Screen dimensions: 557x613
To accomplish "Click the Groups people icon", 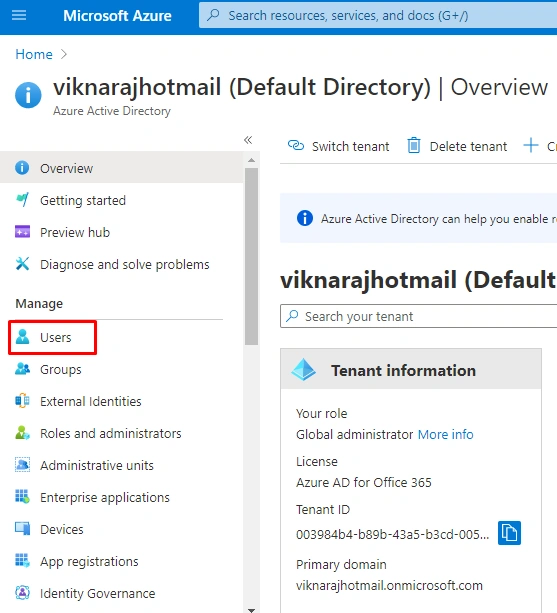I will point(22,369).
